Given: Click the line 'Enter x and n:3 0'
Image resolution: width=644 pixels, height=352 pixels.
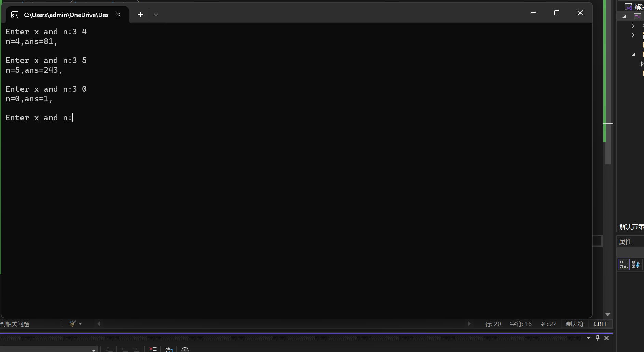Looking at the screenshot, I should pyautogui.click(x=46, y=89).
